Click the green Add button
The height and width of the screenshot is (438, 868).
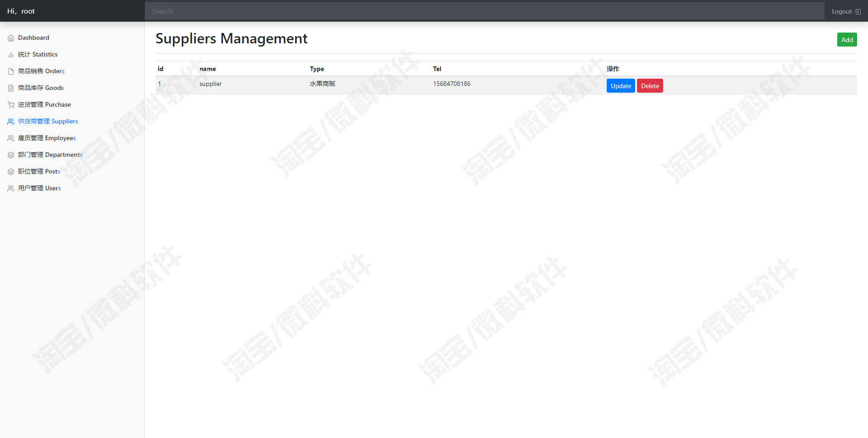point(847,40)
